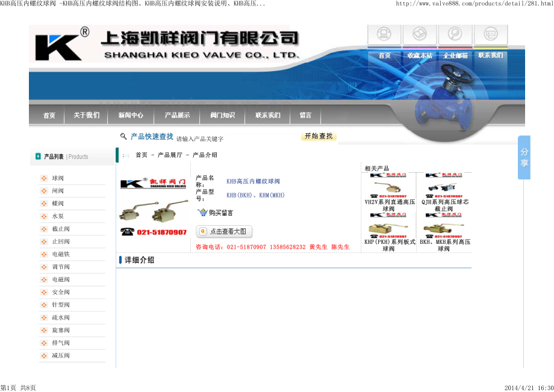554x392 pixels.
Task: Click breadcrumb 产品展厅 link
Action: click(x=170, y=155)
